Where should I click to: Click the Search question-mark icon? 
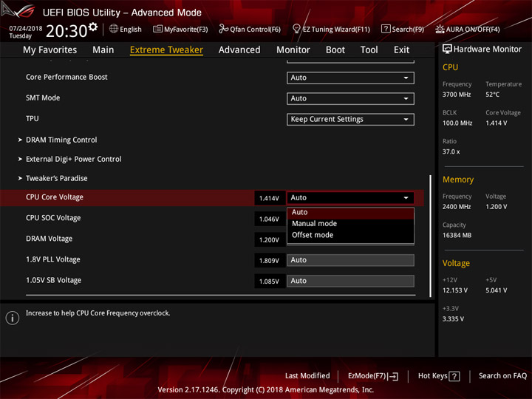click(386, 29)
